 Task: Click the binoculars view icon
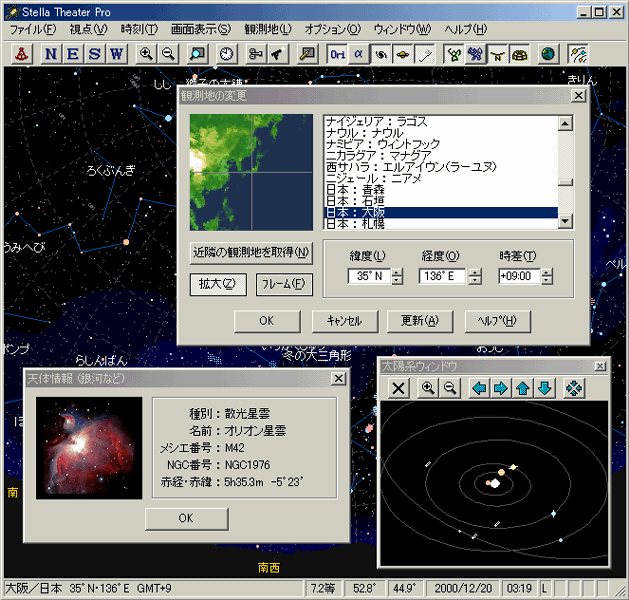click(256, 54)
